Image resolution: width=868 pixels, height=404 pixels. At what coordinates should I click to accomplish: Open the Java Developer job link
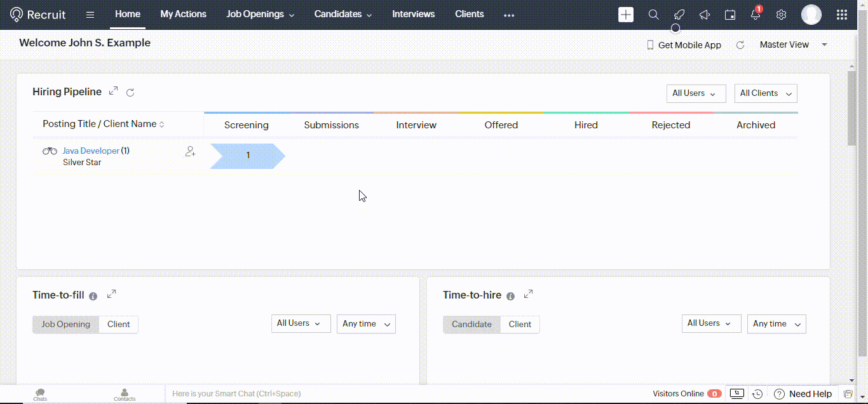91,151
